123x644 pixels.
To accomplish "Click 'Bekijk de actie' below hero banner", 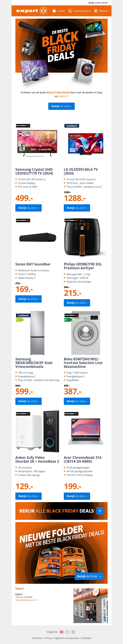I will (61, 106).
